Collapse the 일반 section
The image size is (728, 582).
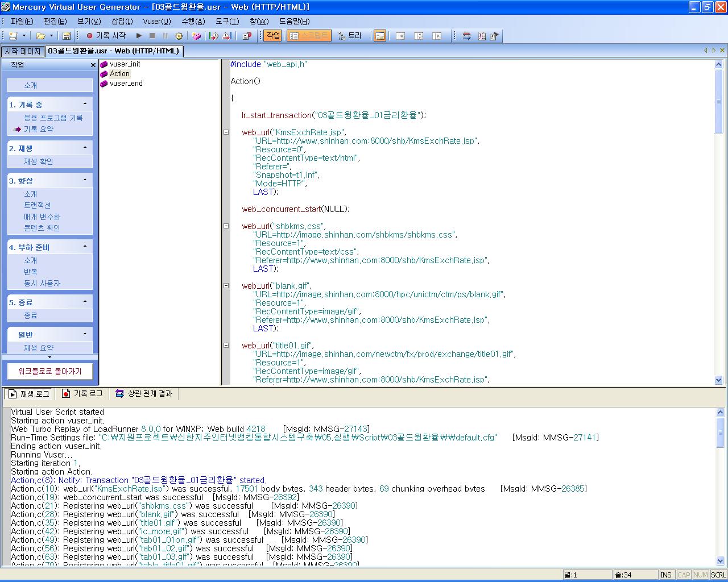(x=85, y=334)
